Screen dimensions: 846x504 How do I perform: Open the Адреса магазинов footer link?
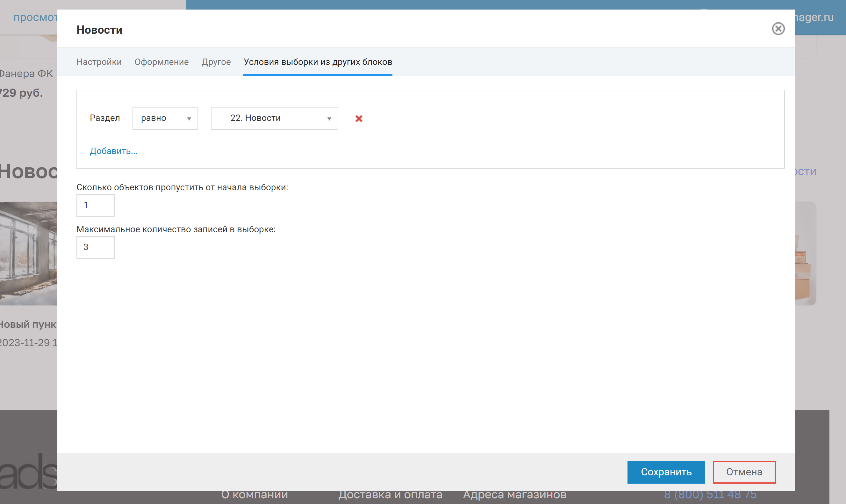[x=514, y=495]
